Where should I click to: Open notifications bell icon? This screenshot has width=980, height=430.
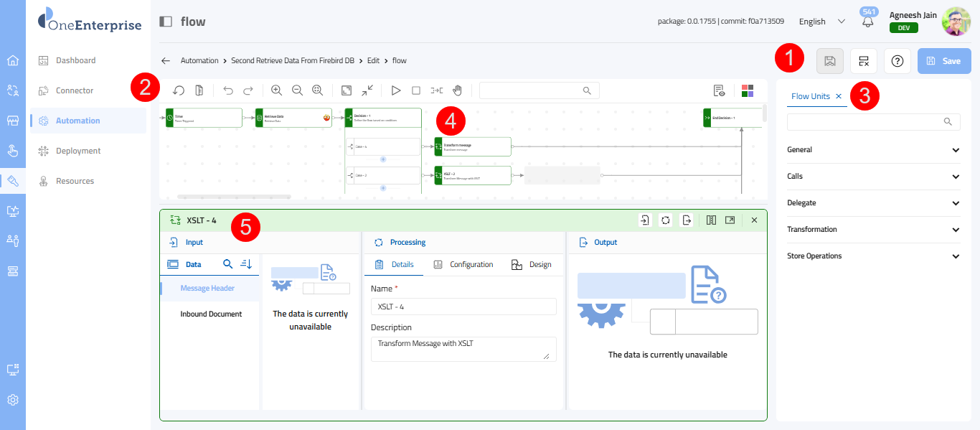868,22
